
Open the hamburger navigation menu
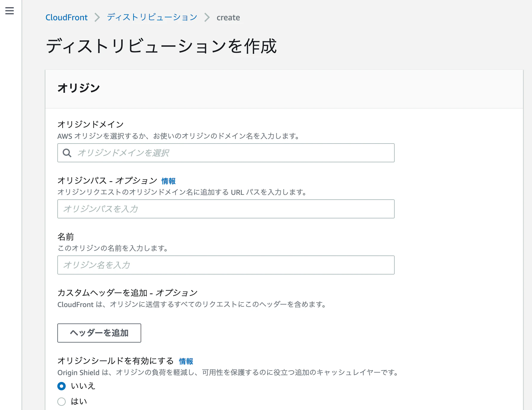(x=10, y=11)
